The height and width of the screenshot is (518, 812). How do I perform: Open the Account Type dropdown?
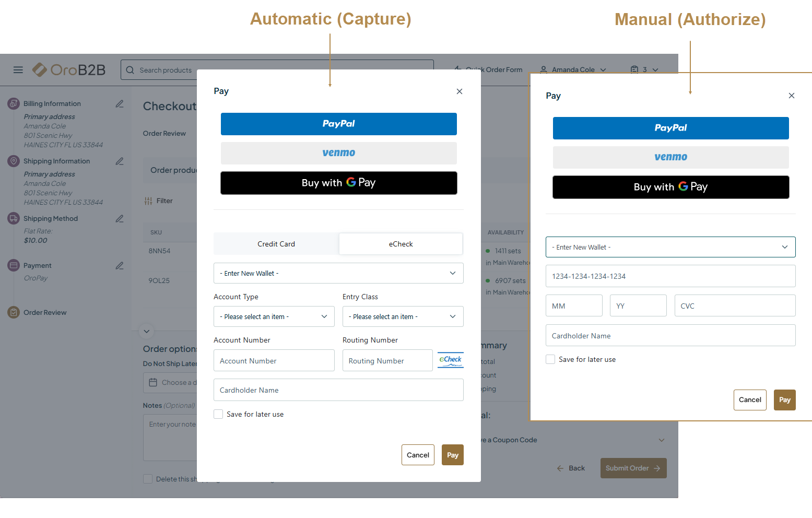274,316
